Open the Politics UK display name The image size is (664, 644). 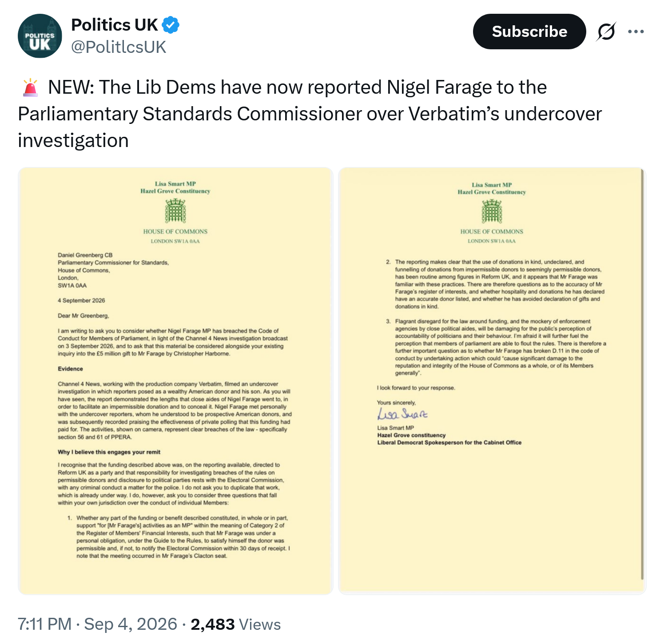[115, 25]
